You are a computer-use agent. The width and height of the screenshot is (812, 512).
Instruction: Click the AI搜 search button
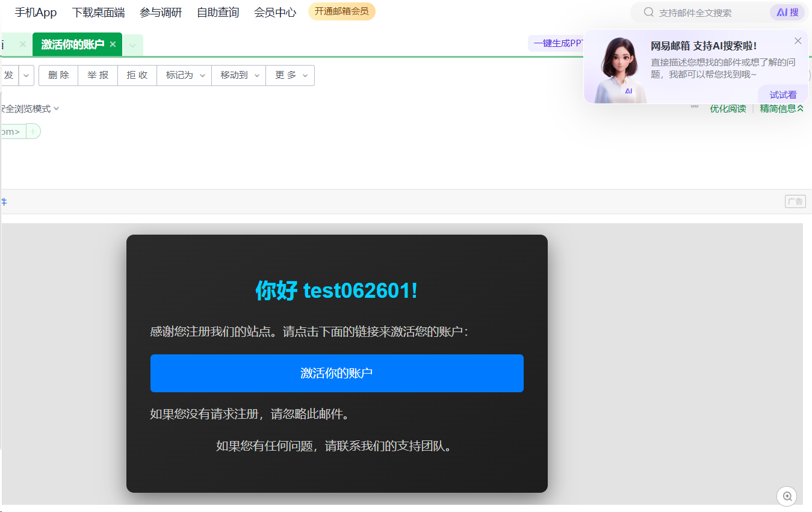click(x=787, y=12)
